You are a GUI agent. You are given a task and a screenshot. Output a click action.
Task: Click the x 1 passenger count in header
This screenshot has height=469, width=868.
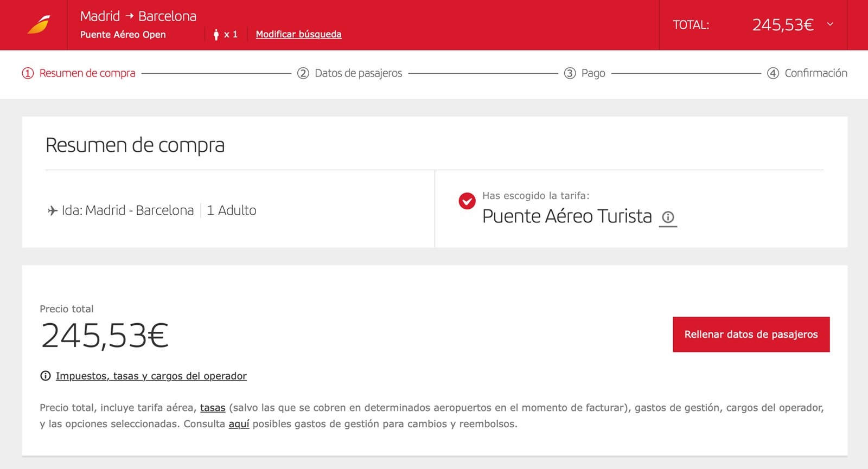pyautogui.click(x=231, y=35)
